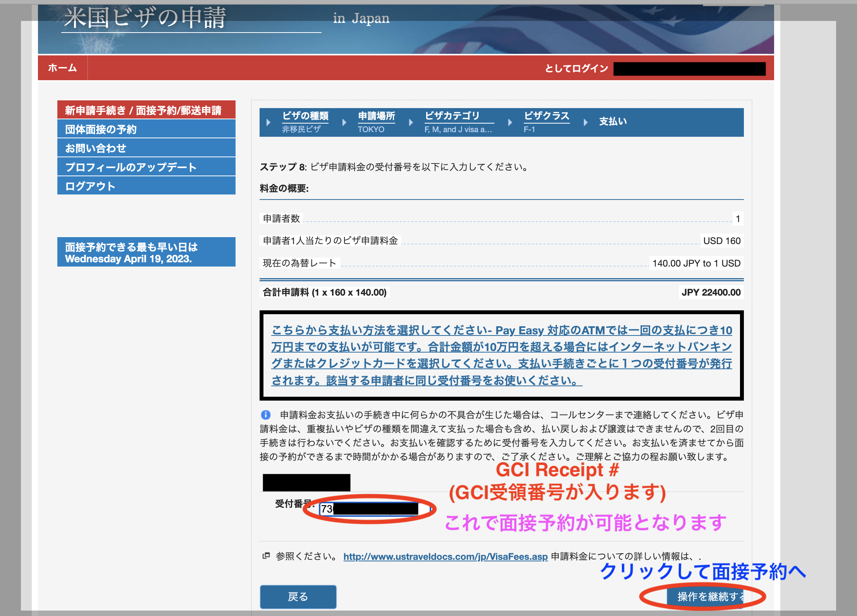Go back to ビザの種類 step

pos(305,116)
